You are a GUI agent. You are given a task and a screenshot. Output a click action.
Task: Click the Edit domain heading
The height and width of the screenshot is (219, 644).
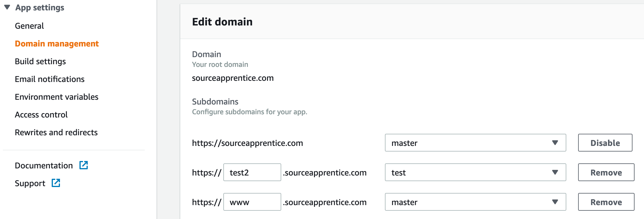pos(222,22)
